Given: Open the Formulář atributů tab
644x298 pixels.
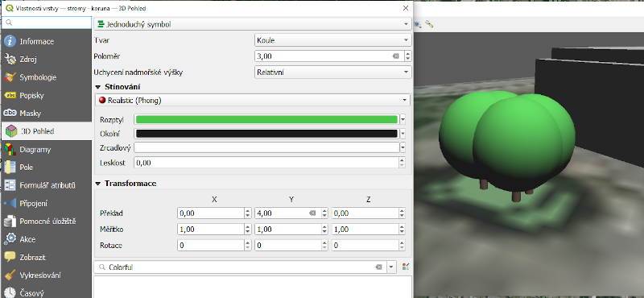Looking at the screenshot, I should (x=47, y=185).
